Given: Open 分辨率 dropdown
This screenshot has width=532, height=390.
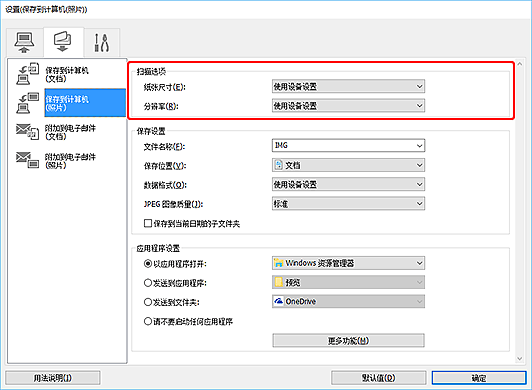Looking at the screenshot, I should click(x=348, y=106).
